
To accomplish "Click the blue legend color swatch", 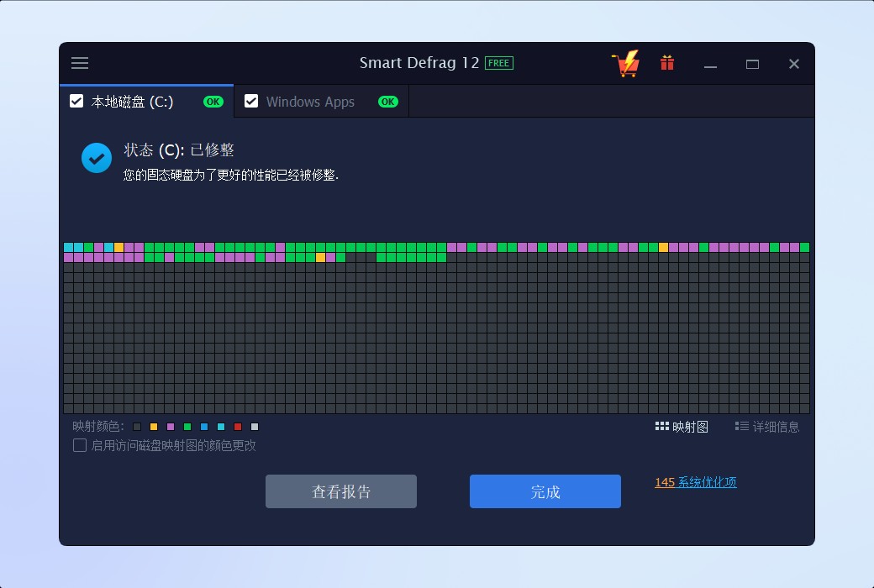I will (204, 427).
